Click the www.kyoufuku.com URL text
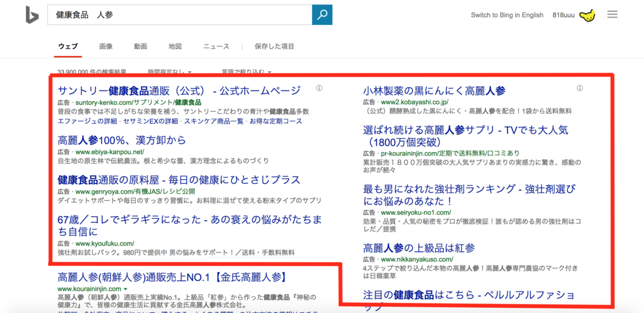 105,243
